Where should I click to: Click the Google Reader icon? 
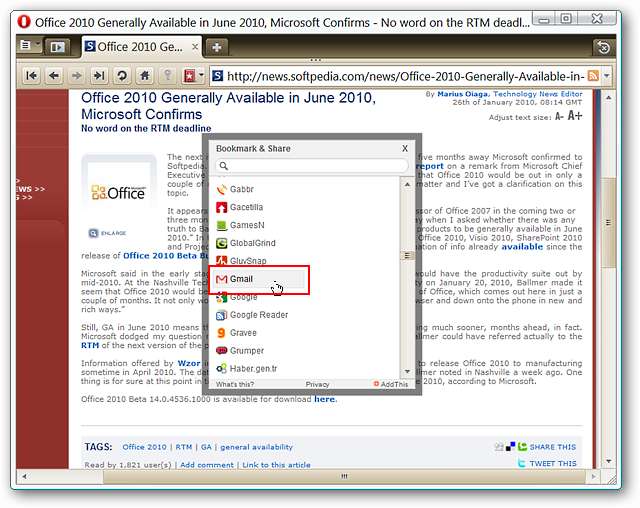pos(221,315)
